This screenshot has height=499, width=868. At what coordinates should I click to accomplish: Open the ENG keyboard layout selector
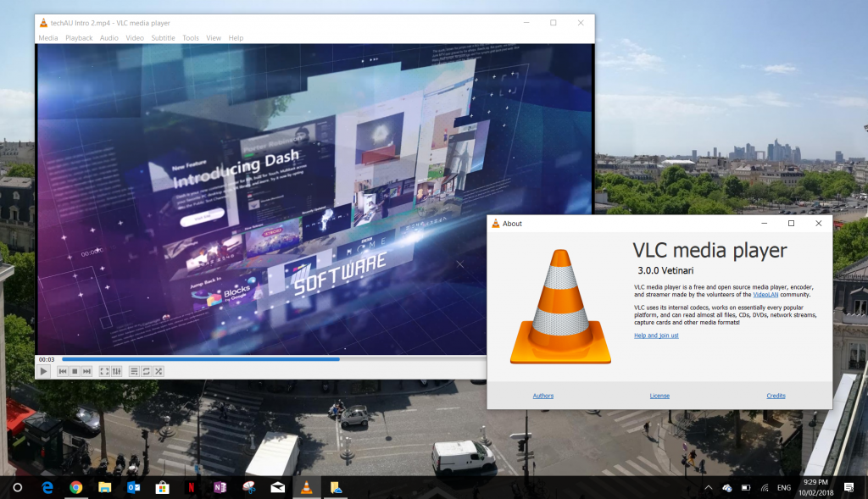tap(784, 487)
